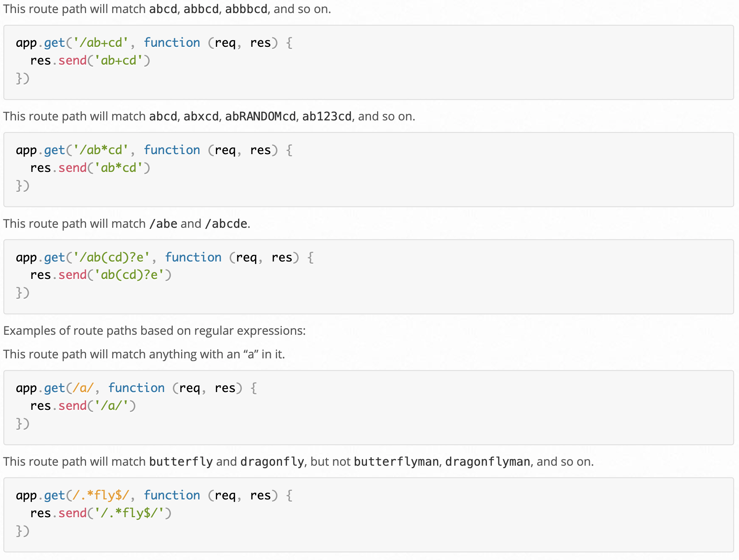The image size is (739, 560).
Task: Click the orange /a/ regex literal
Action: pos(83,388)
